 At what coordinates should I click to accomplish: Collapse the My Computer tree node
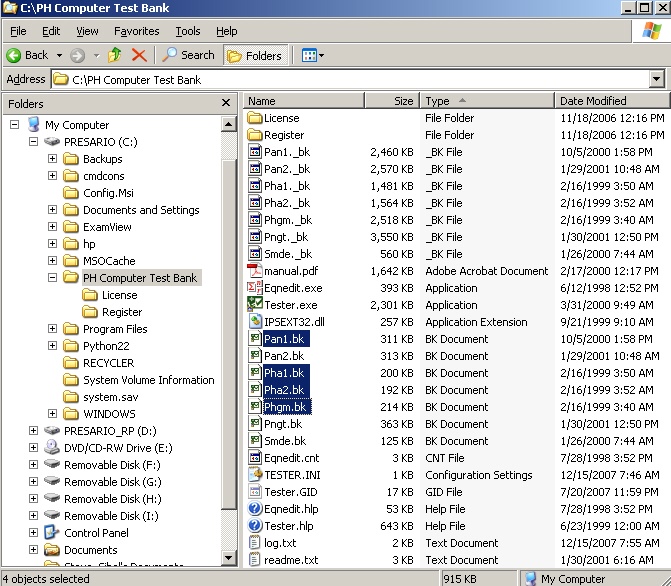pos(15,125)
